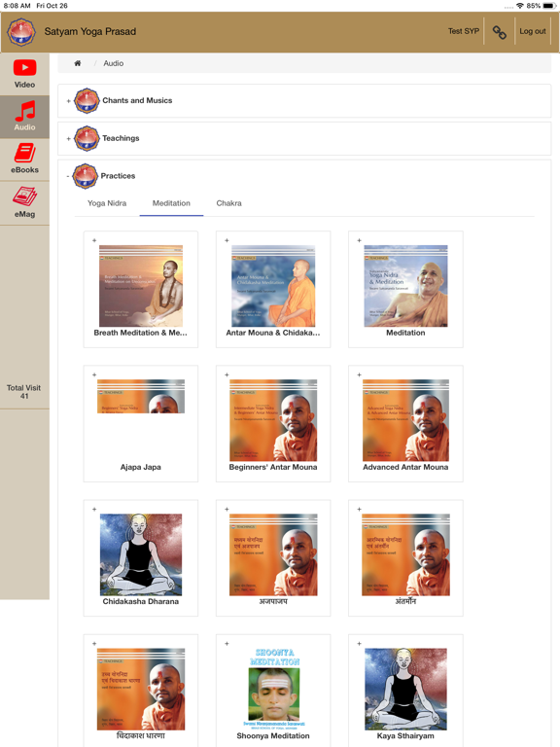Click the battery indicator in status bar

(x=549, y=6)
